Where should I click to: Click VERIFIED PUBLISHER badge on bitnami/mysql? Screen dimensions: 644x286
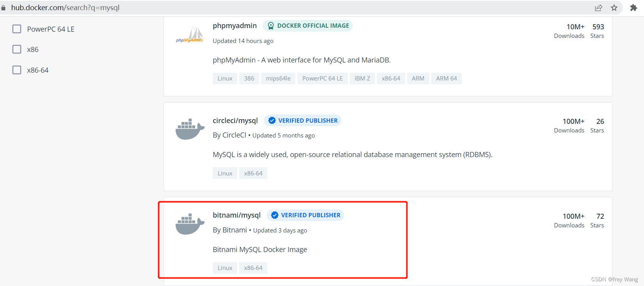click(305, 215)
